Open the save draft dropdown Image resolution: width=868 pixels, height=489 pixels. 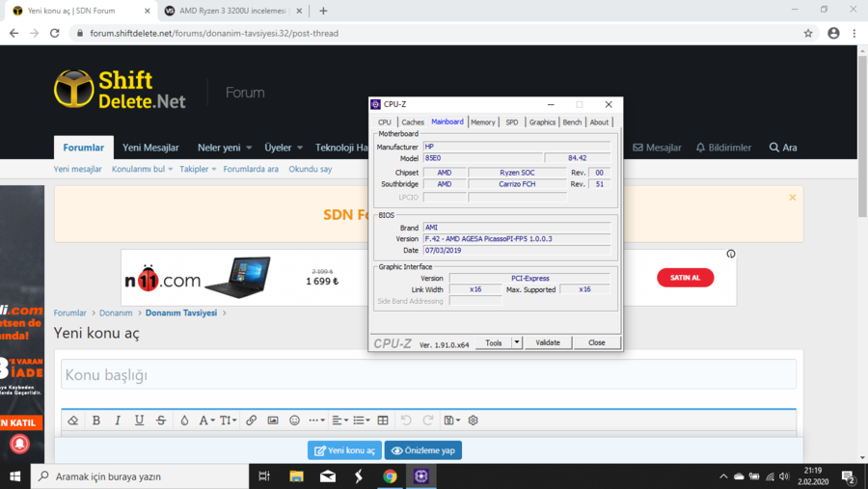point(451,421)
